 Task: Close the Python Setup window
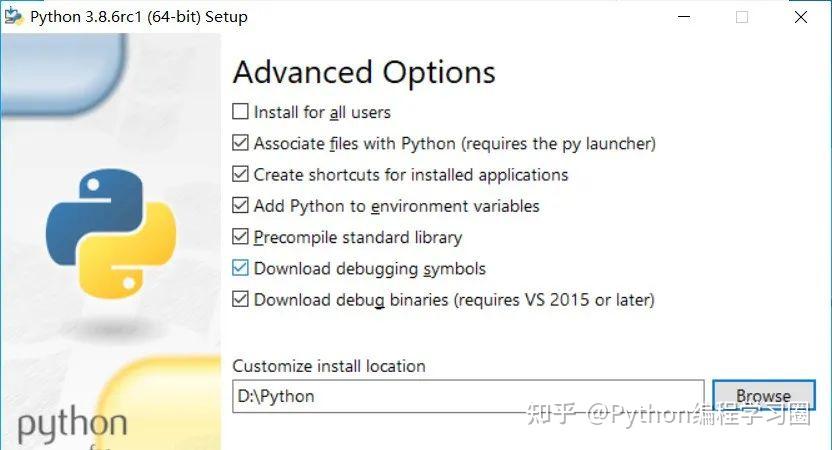[x=802, y=16]
